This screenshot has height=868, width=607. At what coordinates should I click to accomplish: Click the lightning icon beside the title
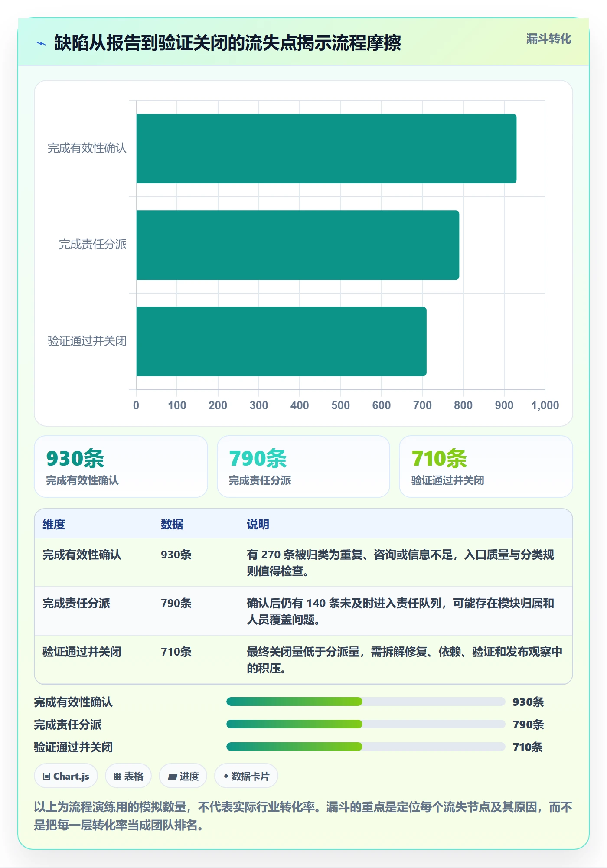(x=41, y=43)
